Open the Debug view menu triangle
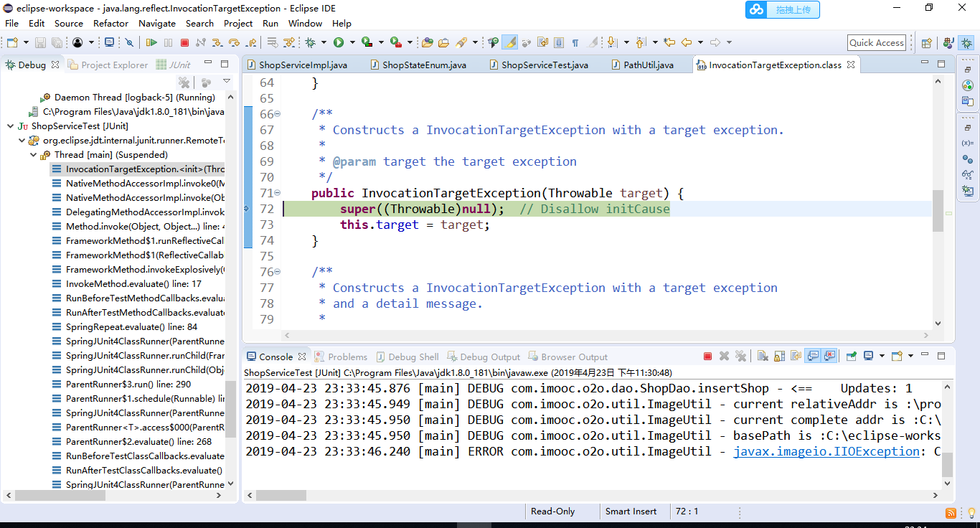The height and width of the screenshot is (528, 980). click(x=227, y=81)
